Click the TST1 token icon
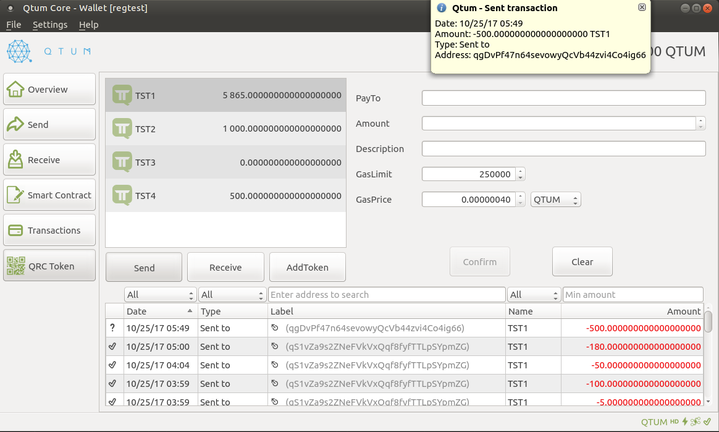The image size is (719, 432). pos(122,95)
